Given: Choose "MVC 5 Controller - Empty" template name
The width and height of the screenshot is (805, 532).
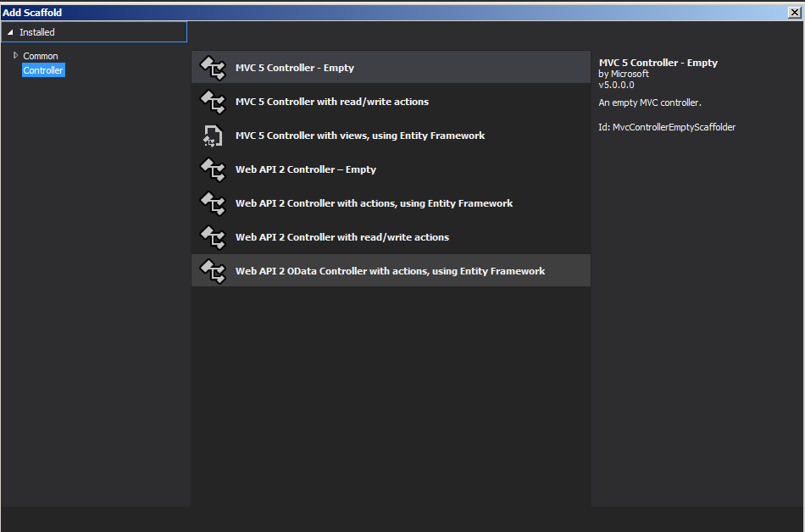Looking at the screenshot, I should click(x=295, y=68).
